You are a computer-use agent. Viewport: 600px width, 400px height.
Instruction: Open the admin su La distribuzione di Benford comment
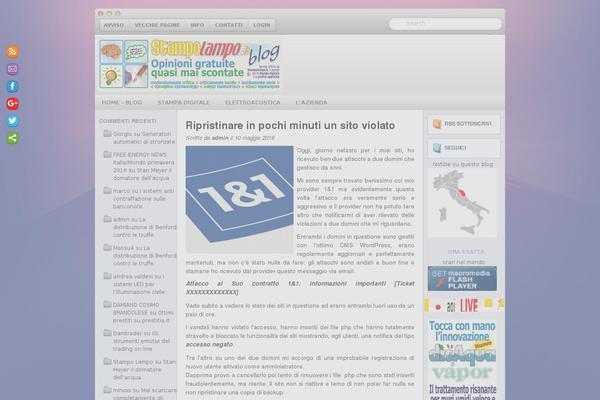coord(144,227)
